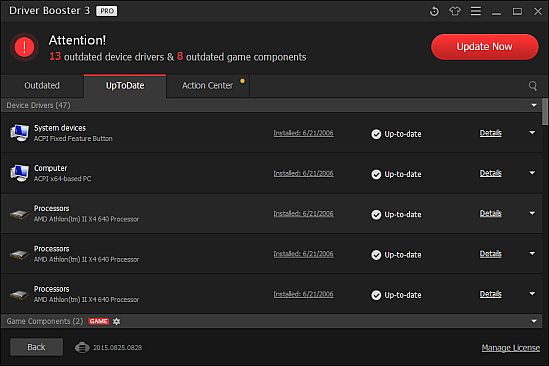The width and height of the screenshot is (549, 366).
Task: Click Device Drivers (47) header label
Action: 38,105
